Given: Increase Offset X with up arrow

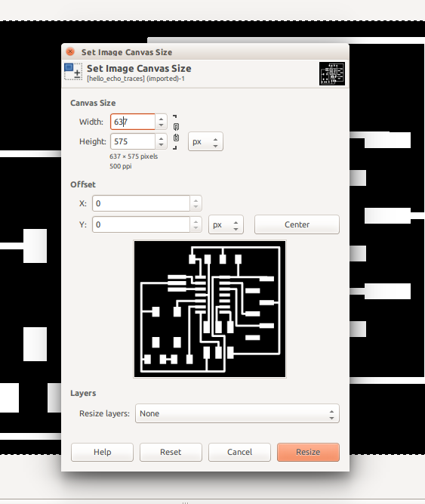Looking at the screenshot, I should [196, 200].
